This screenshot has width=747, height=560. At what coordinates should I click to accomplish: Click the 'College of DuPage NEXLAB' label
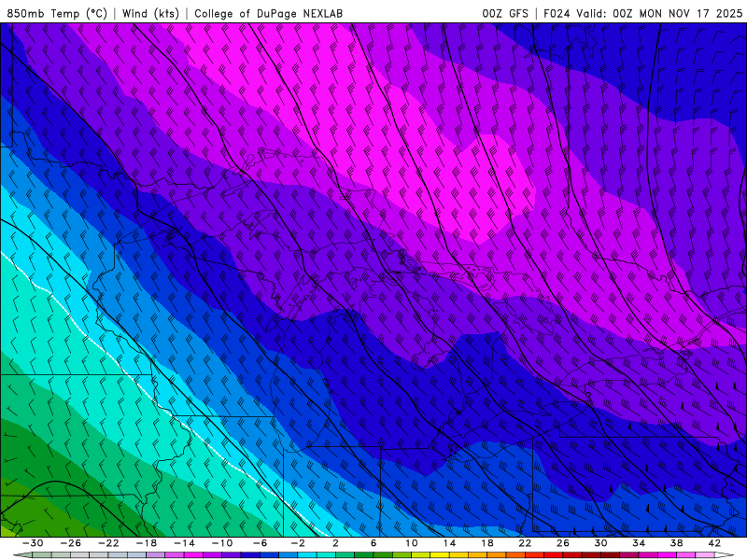pyautogui.click(x=268, y=13)
